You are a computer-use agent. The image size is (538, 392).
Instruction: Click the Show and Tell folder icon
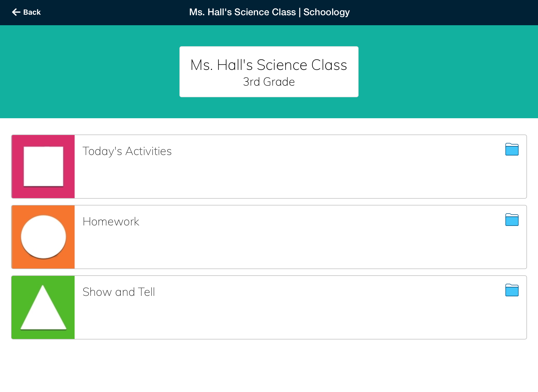click(512, 290)
